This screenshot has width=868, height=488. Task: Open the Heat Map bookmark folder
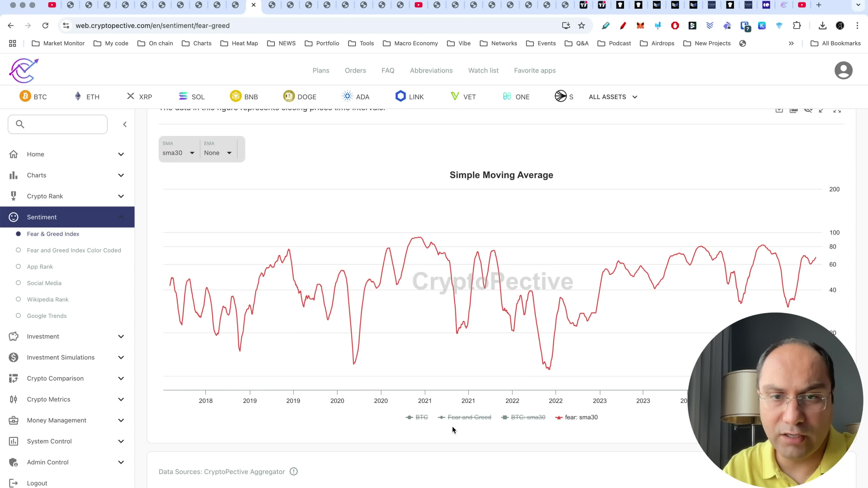click(239, 43)
